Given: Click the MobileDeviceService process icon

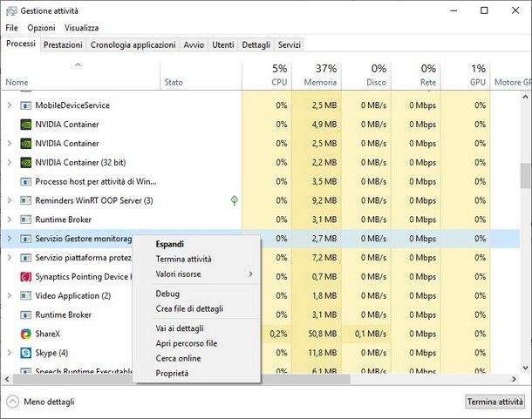Looking at the screenshot, I should pyautogui.click(x=26, y=105).
